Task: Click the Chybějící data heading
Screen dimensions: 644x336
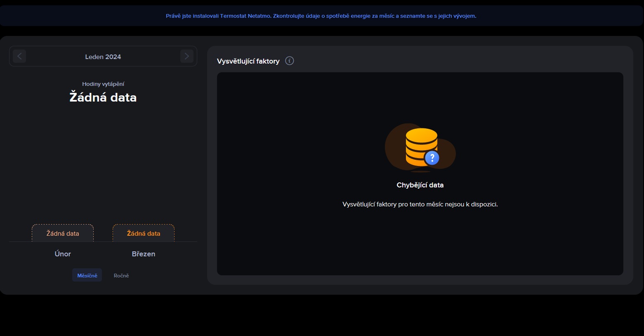Action: [x=420, y=185]
